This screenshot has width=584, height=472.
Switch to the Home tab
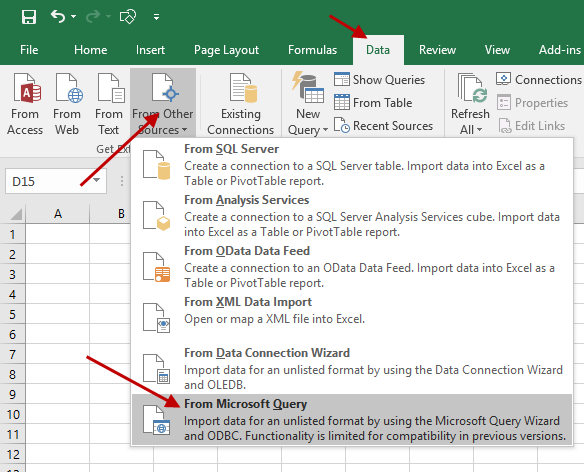click(x=91, y=50)
